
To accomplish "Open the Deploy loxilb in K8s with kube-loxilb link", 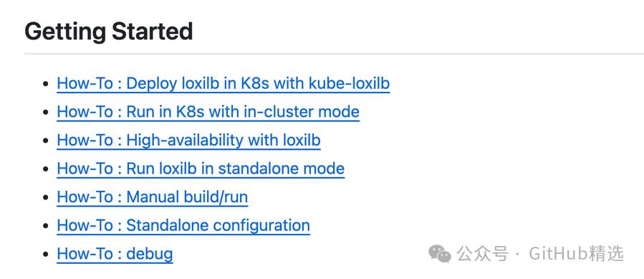I will [223, 83].
